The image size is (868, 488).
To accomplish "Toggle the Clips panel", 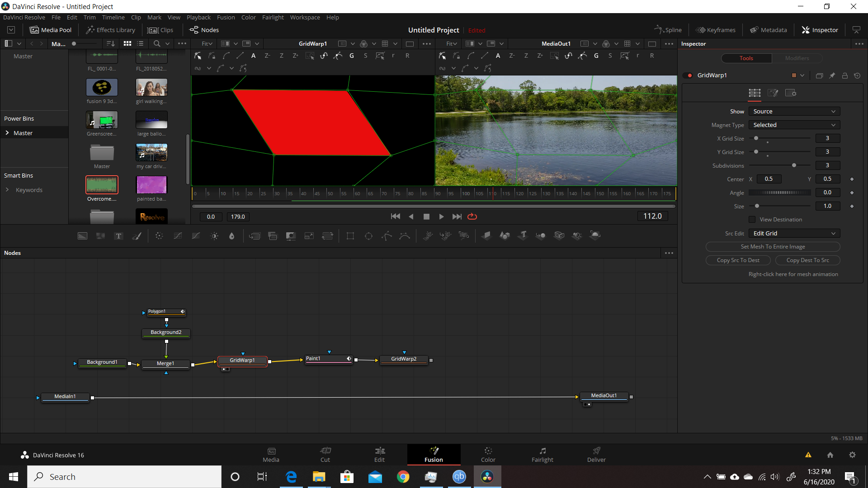I will [x=160, y=30].
